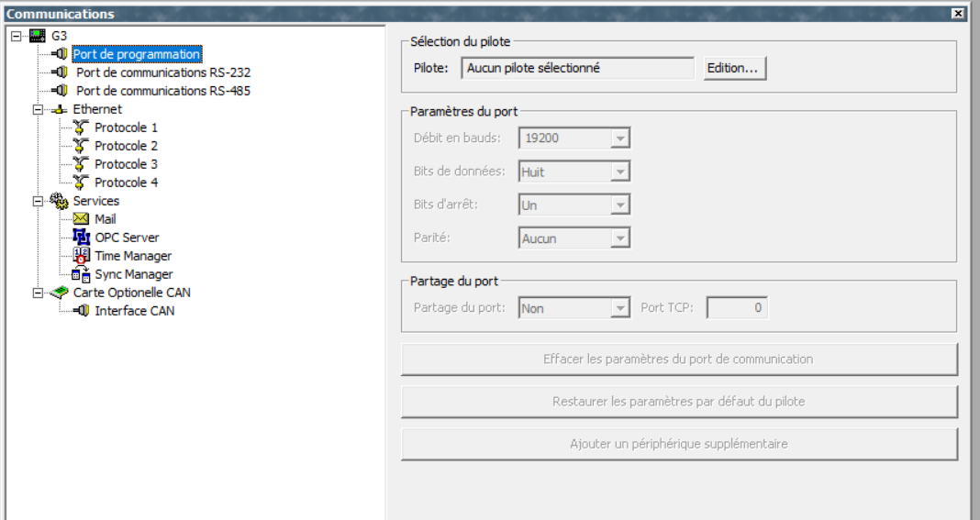
Task: Click the Edition... button
Action: 735,67
